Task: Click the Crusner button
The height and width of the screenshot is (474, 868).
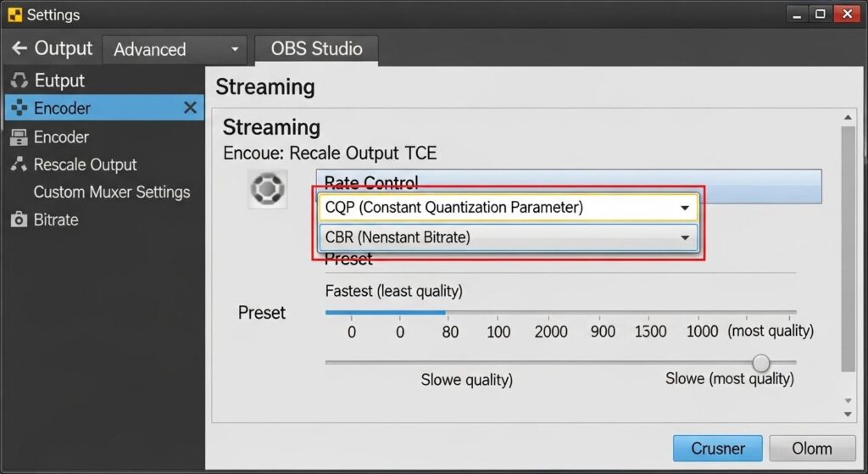Action: (717, 448)
